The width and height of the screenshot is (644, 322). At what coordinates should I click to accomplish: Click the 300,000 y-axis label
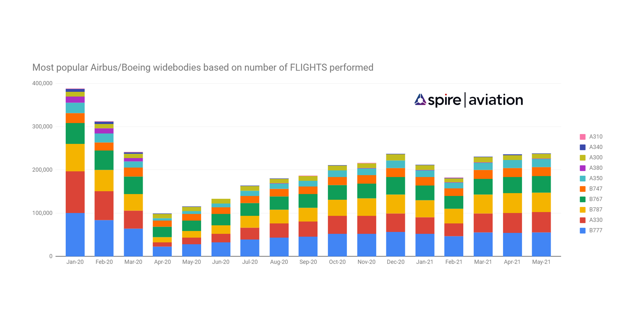tap(42, 127)
